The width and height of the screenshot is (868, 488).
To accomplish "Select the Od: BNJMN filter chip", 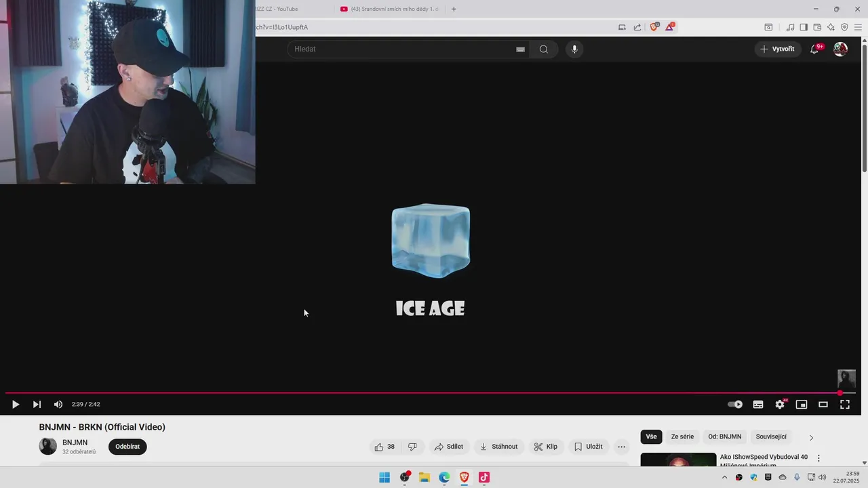I will tap(725, 436).
